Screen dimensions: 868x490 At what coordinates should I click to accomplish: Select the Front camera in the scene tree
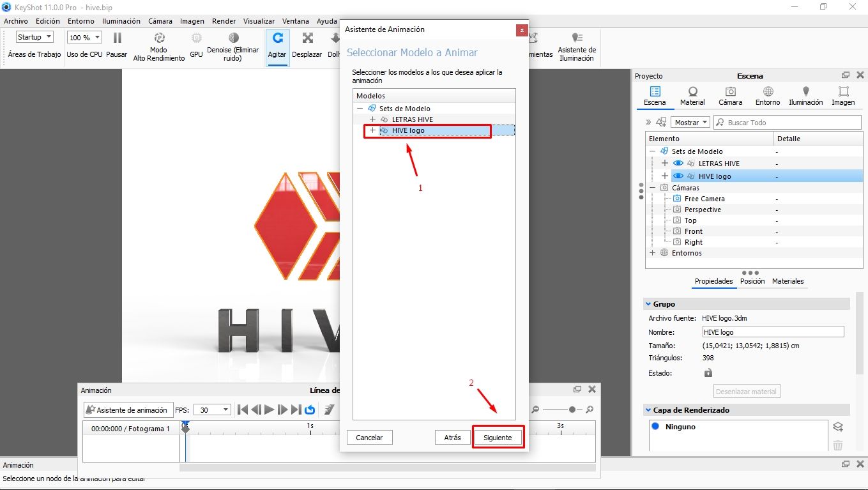(693, 231)
